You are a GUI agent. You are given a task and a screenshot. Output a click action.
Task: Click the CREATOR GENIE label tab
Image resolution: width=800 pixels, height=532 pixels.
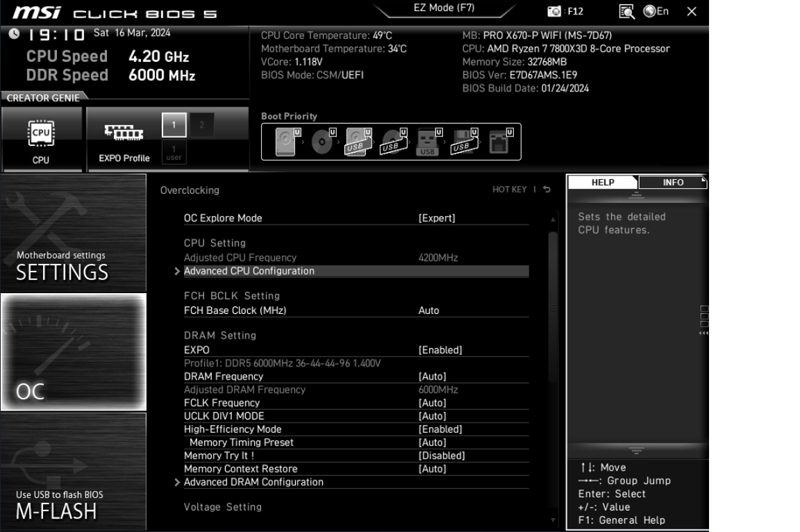point(43,97)
